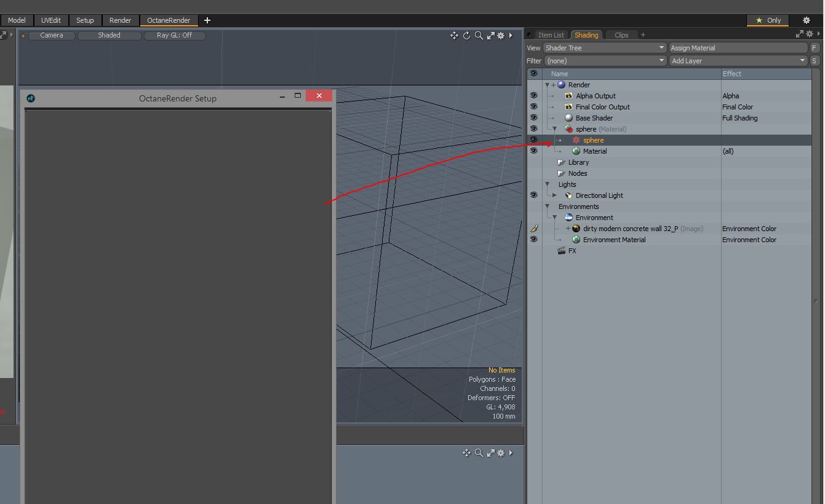Select the OctaneRender layout tab
This screenshot has width=825, height=504.
coord(169,20)
